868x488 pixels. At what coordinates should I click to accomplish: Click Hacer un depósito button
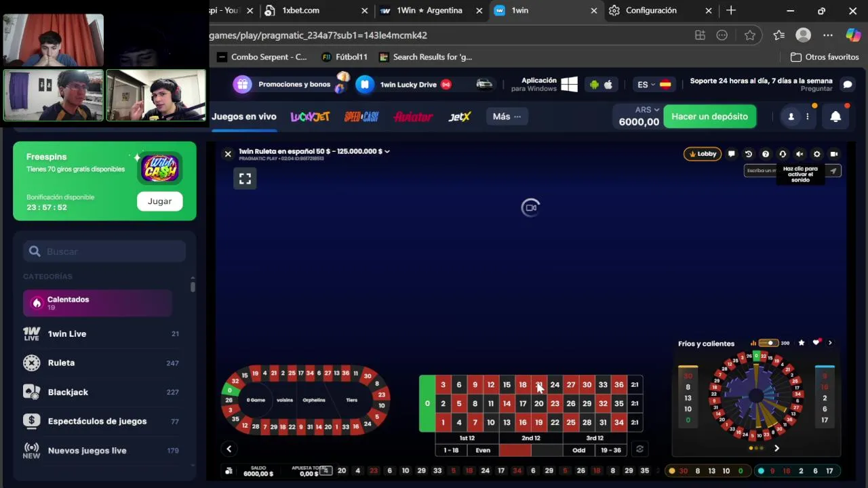tap(709, 117)
